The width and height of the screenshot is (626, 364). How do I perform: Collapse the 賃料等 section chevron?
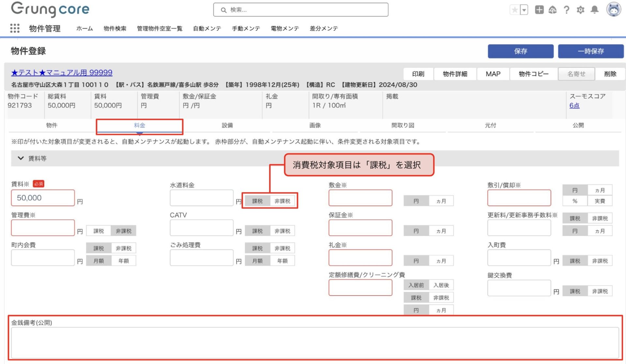(21, 158)
